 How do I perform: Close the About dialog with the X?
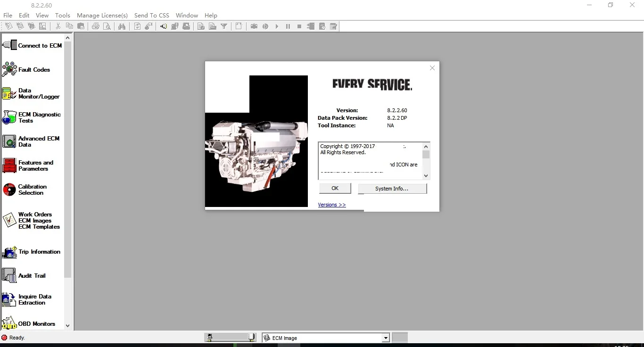[x=432, y=68]
